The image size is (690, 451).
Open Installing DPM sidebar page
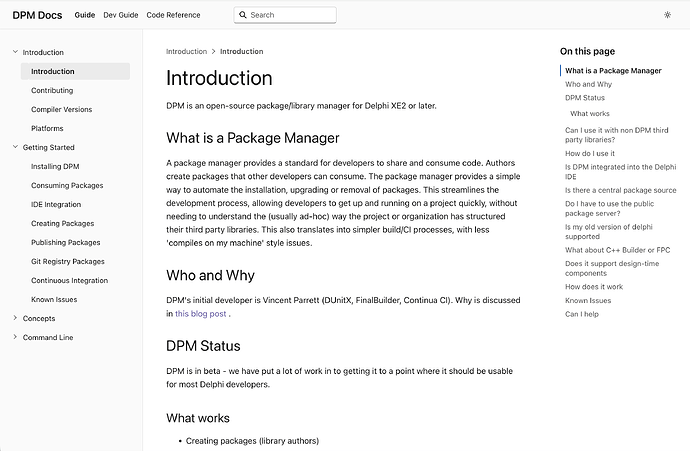[55, 166]
